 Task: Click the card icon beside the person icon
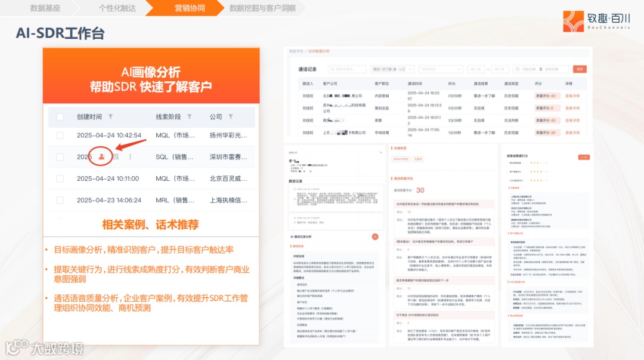click(x=116, y=157)
